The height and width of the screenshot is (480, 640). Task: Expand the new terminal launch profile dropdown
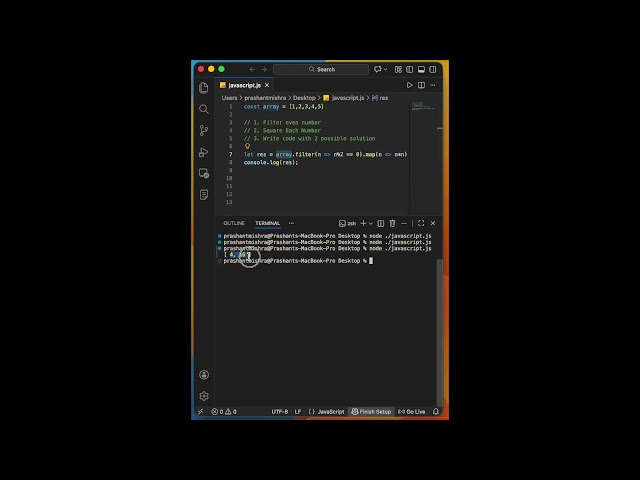coord(371,223)
